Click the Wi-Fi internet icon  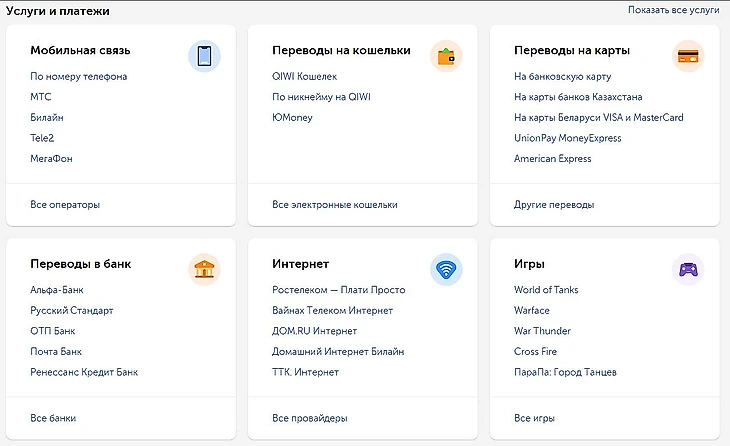(446, 270)
